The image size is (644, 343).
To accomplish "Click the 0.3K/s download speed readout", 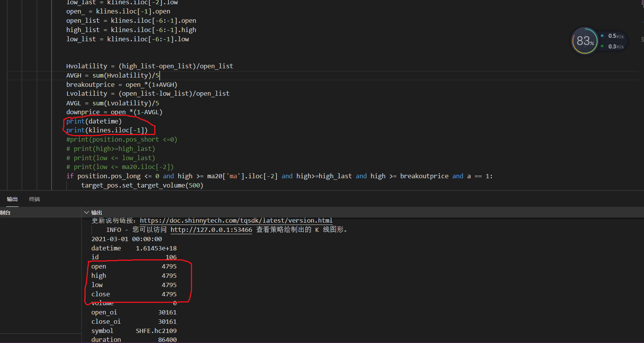I will (615, 46).
